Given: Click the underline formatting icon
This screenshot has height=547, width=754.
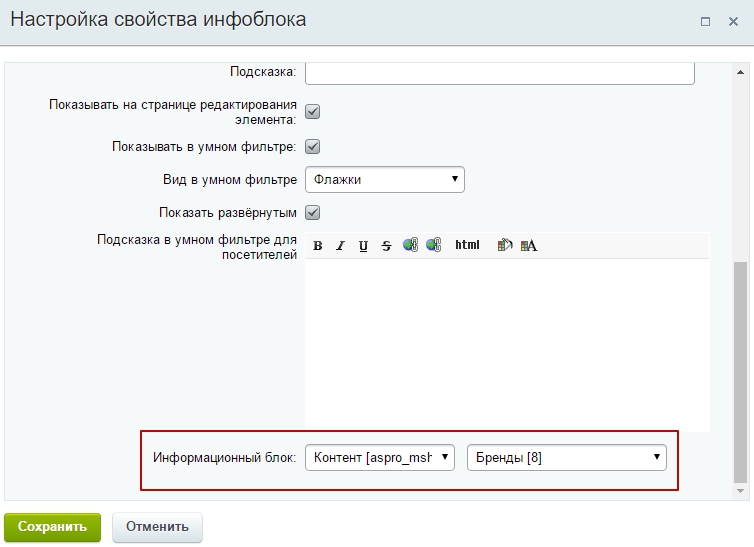Looking at the screenshot, I should (x=363, y=246).
